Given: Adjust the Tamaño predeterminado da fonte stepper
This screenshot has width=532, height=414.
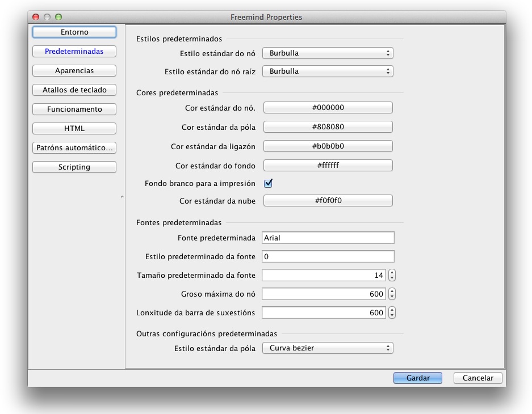Looking at the screenshot, I should 392,276.
